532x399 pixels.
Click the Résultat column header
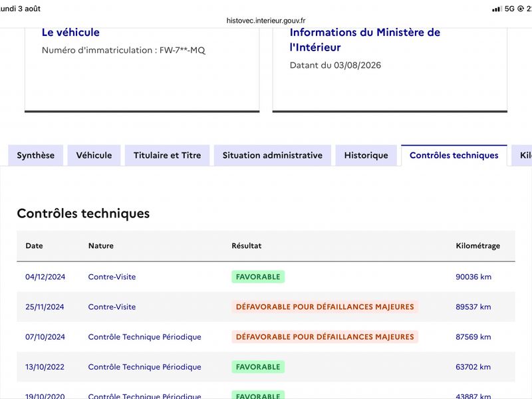pyautogui.click(x=247, y=245)
